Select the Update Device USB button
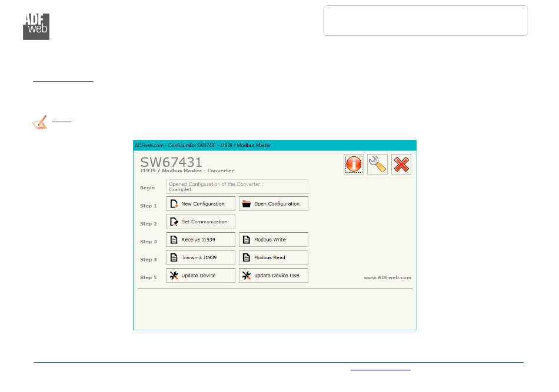The width and height of the screenshot is (559, 392). click(274, 275)
